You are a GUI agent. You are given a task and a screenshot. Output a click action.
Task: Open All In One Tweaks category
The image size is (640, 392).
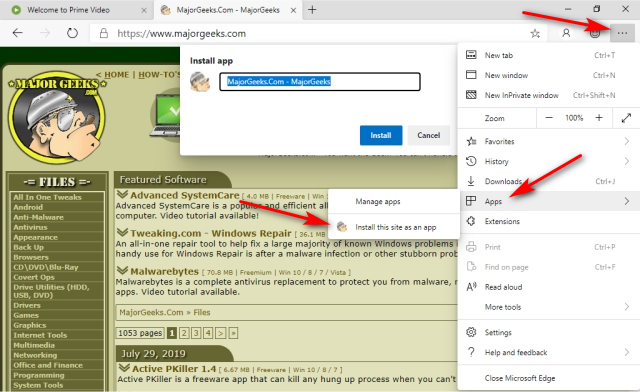coord(47,197)
